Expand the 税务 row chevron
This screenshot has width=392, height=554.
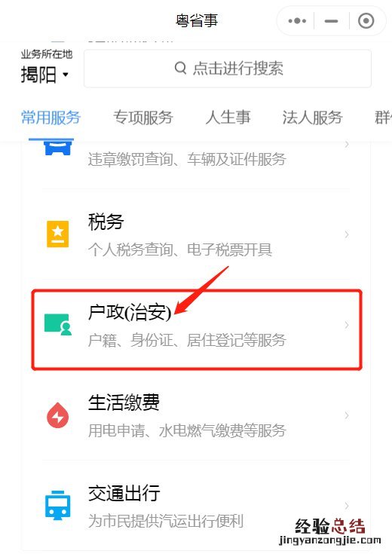(347, 234)
